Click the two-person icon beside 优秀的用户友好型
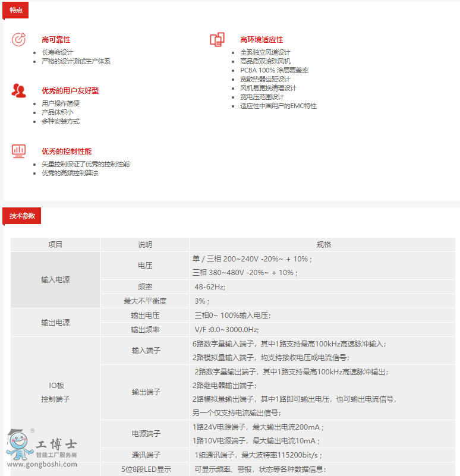The height and width of the screenshot is (476, 460). 19,90
